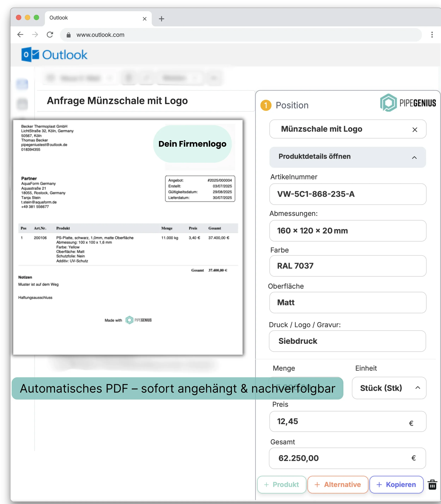The height and width of the screenshot is (504, 441).
Task: Close the Outlook browser tab
Action: pos(144,19)
